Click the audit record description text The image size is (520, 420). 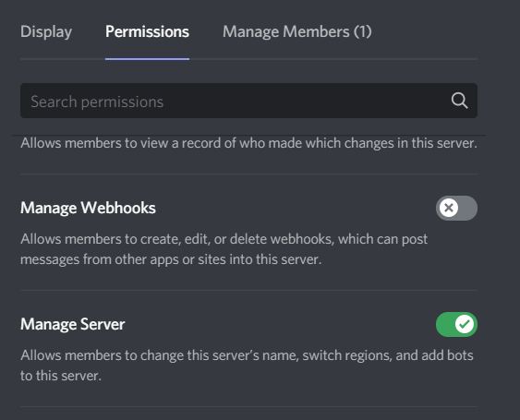248,143
